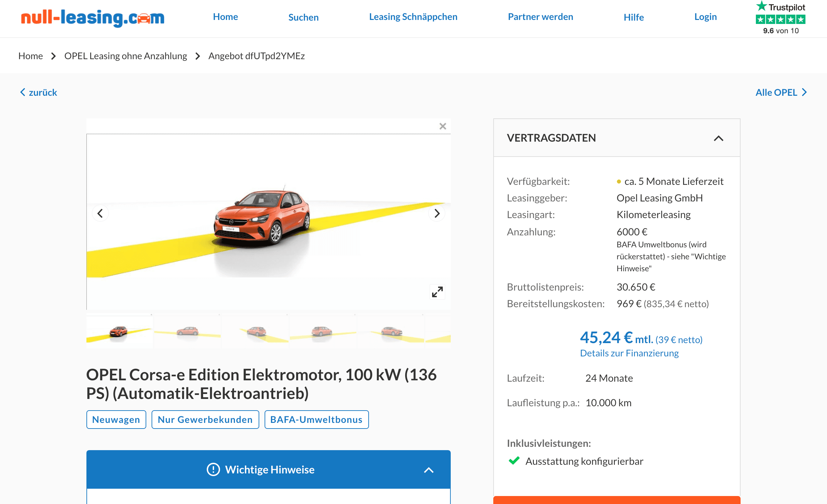Click the Neuwagen tag
Viewport: 827px width, 504px height.
pyautogui.click(x=116, y=420)
